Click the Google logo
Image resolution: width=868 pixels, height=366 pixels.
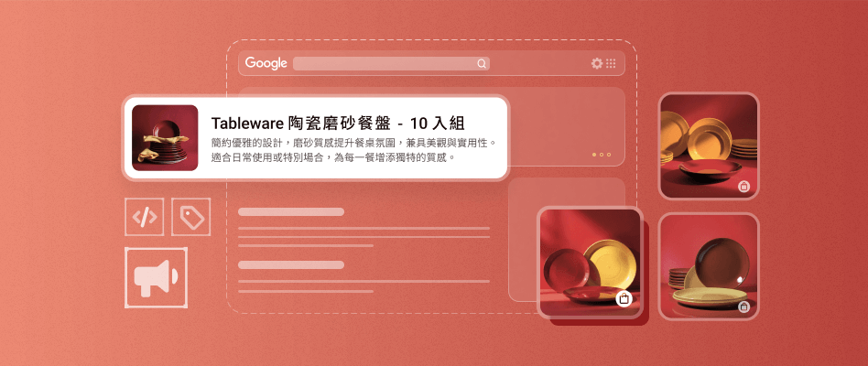(266, 63)
